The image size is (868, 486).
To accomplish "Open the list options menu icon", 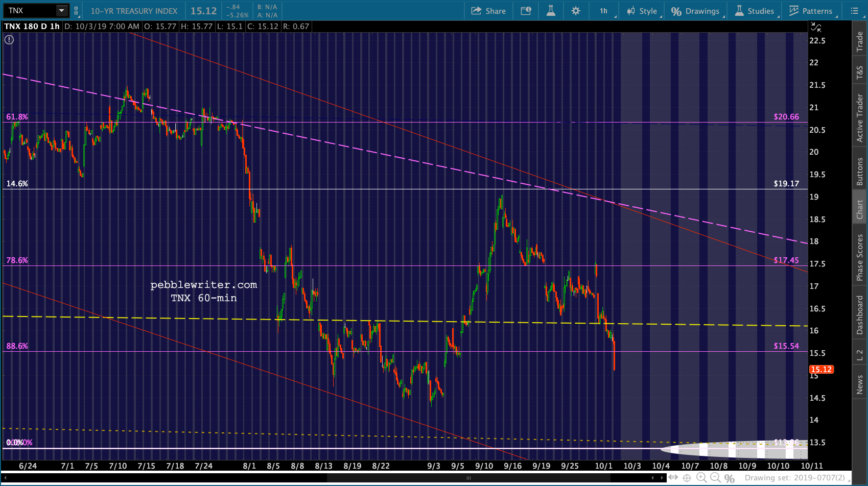I will coord(854,11).
